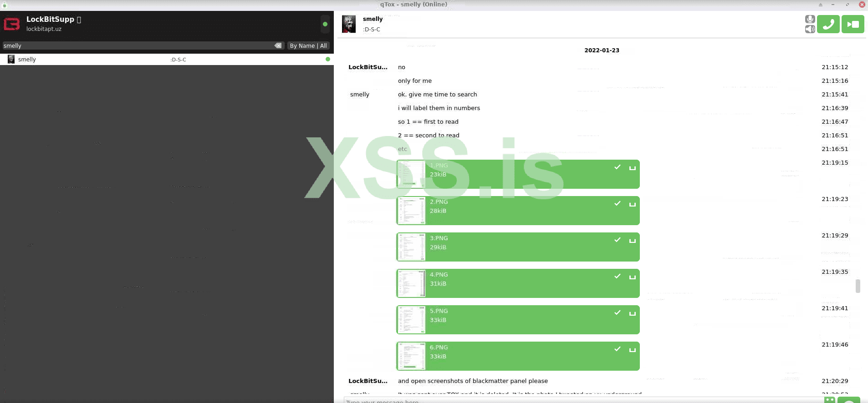Preview the 6.PNG thumbnail image
The width and height of the screenshot is (868, 403).
(411, 356)
